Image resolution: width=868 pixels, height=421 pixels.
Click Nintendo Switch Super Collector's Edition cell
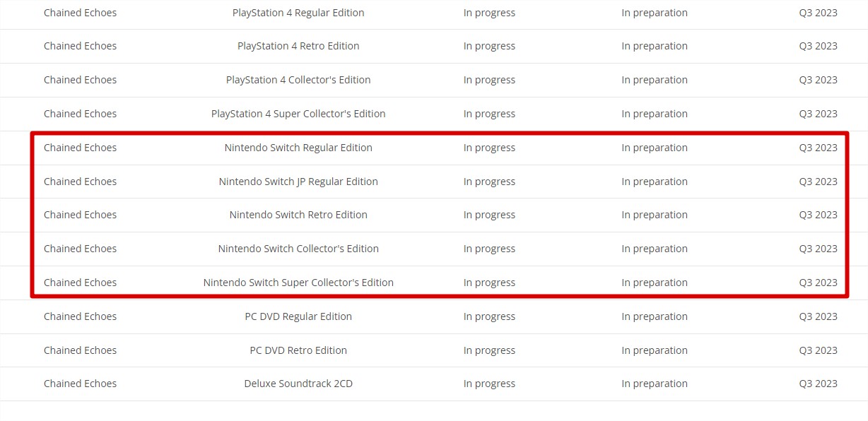point(298,283)
